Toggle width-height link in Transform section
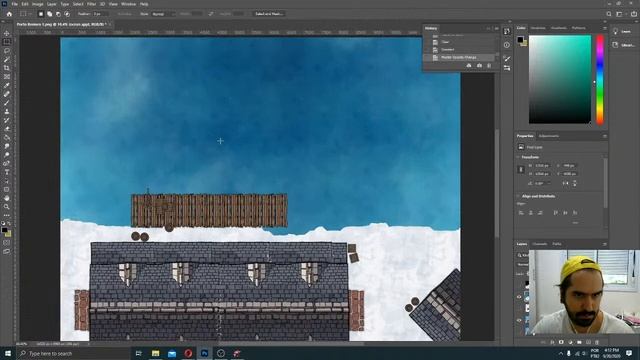The image size is (640, 360). [521, 169]
